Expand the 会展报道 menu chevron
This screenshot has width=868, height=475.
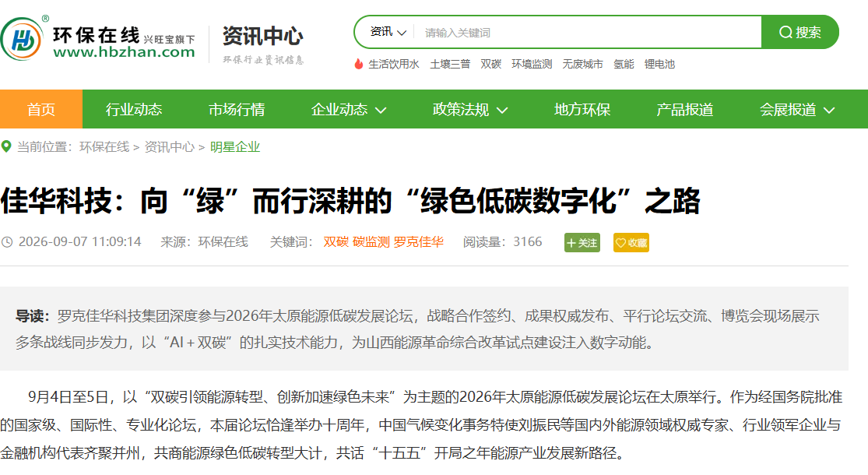pyautogui.click(x=829, y=110)
